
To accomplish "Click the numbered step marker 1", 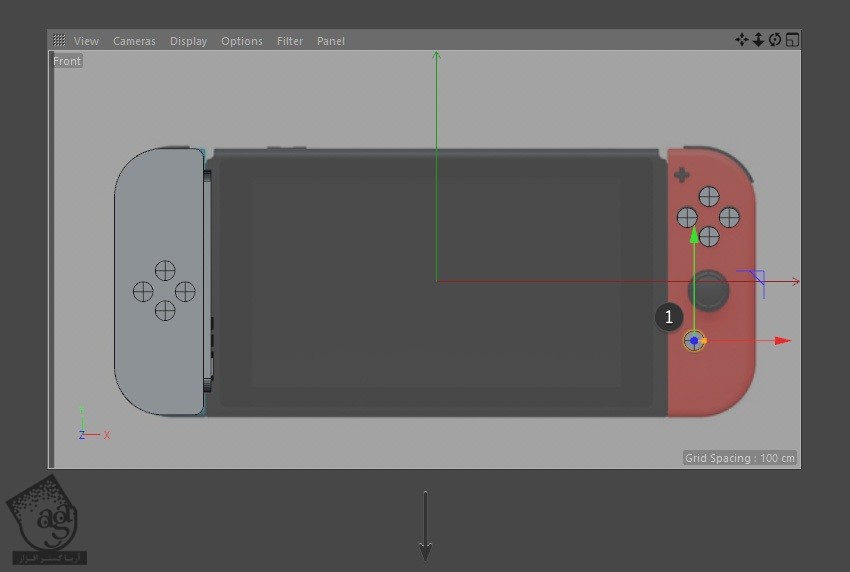I will 668,318.
